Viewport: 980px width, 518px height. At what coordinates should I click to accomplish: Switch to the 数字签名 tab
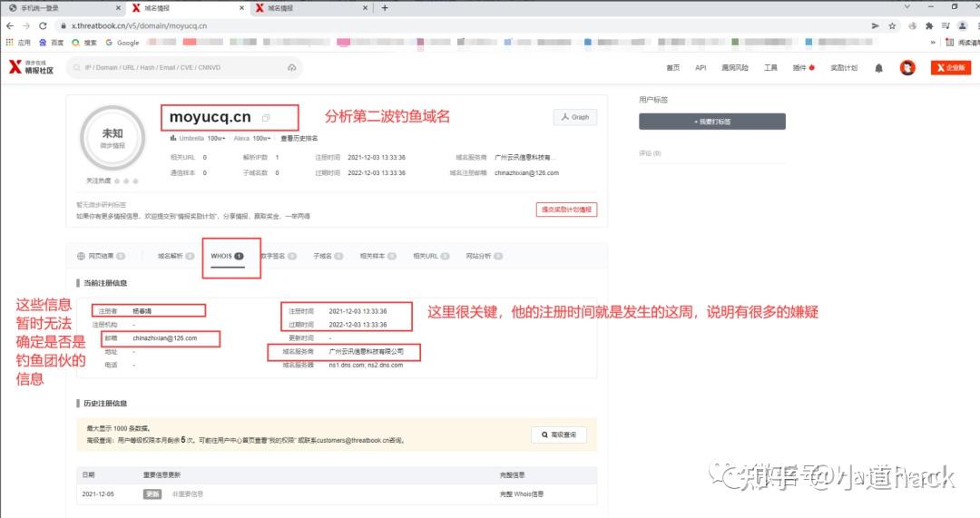click(279, 256)
